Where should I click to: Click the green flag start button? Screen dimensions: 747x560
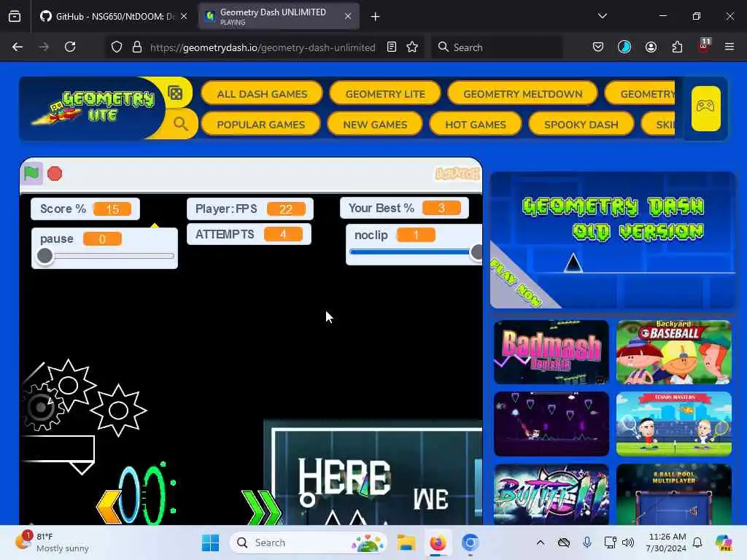pyautogui.click(x=31, y=174)
